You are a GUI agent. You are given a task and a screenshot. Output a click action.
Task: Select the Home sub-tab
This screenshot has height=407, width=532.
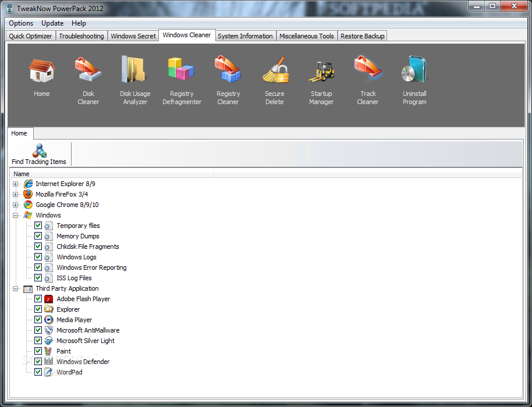(x=19, y=133)
